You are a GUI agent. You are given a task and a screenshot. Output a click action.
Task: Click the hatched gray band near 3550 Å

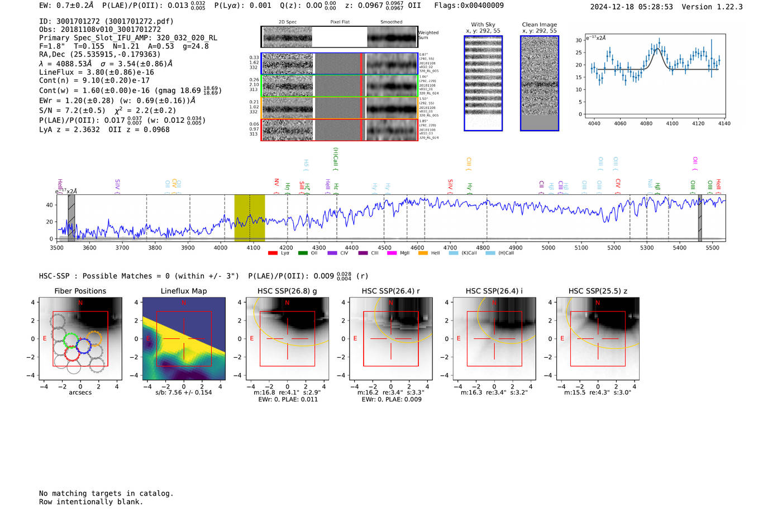tap(71, 218)
